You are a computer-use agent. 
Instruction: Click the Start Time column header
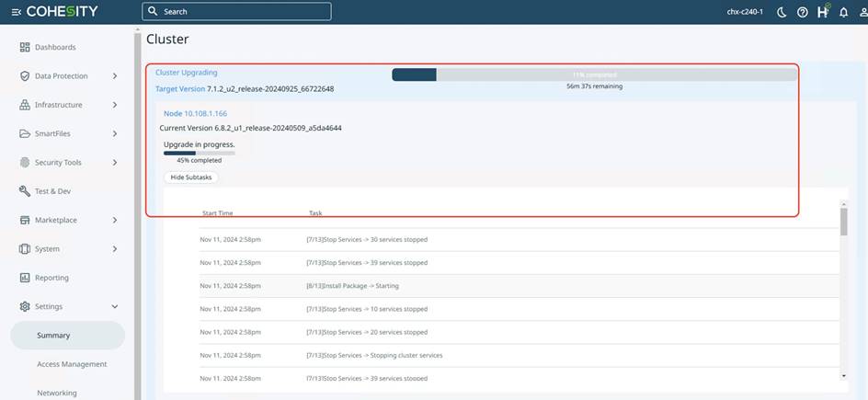click(x=218, y=213)
